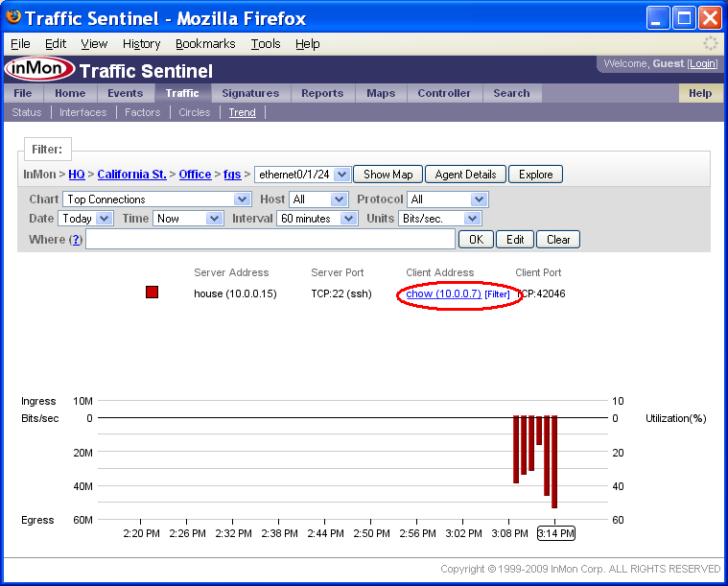The image size is (728, 586).
Task: Click the Edit filter button
Action: 515,240
